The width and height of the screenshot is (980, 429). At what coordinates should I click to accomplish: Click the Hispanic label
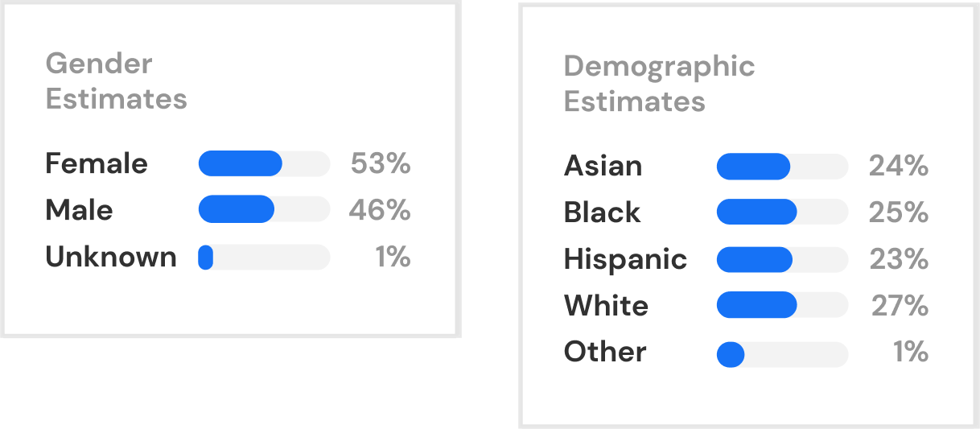coord(625,259)
